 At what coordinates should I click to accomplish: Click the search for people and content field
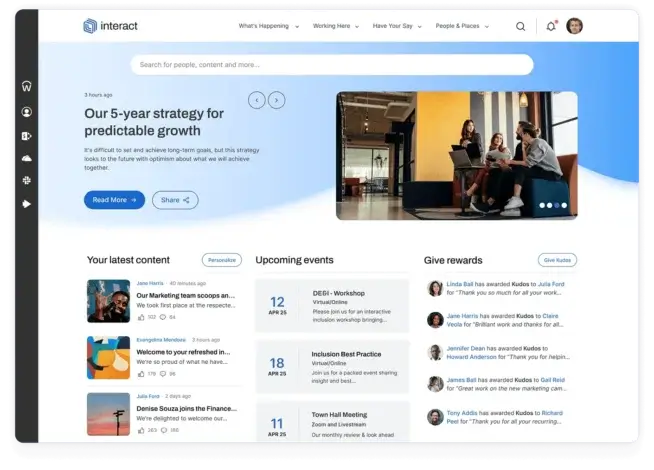coord(332,65)
